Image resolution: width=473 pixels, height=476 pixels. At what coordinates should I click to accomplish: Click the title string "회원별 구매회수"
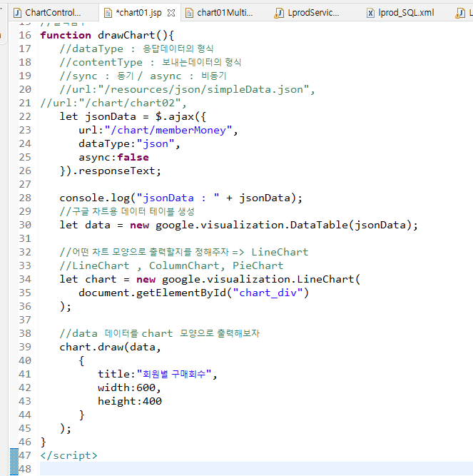click(174, 374)
